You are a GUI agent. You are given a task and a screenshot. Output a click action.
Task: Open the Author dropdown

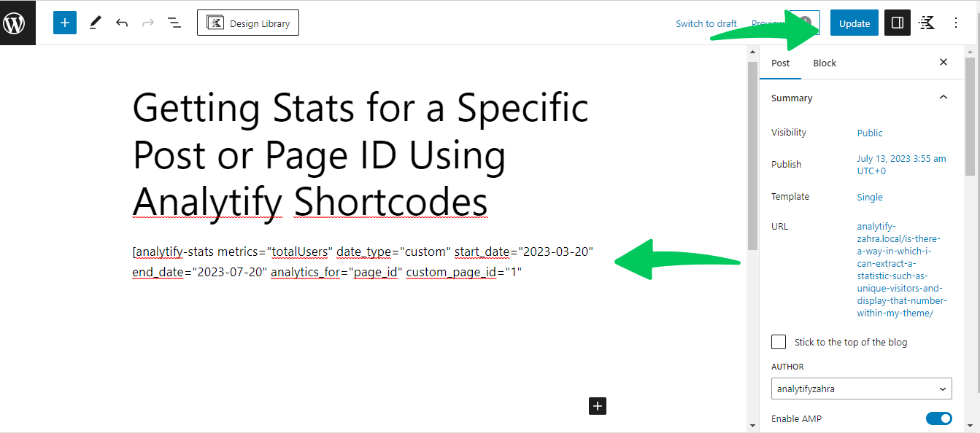pos(861,389)
